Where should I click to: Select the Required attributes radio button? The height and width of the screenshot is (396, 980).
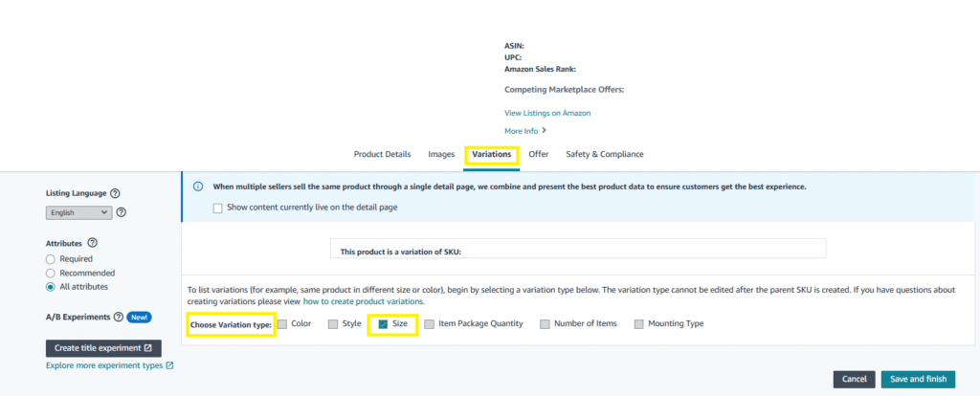pos(51,258)
